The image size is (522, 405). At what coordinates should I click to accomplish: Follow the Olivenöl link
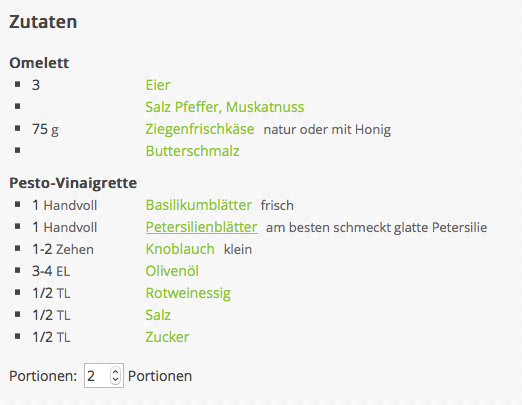coord(172,271)
